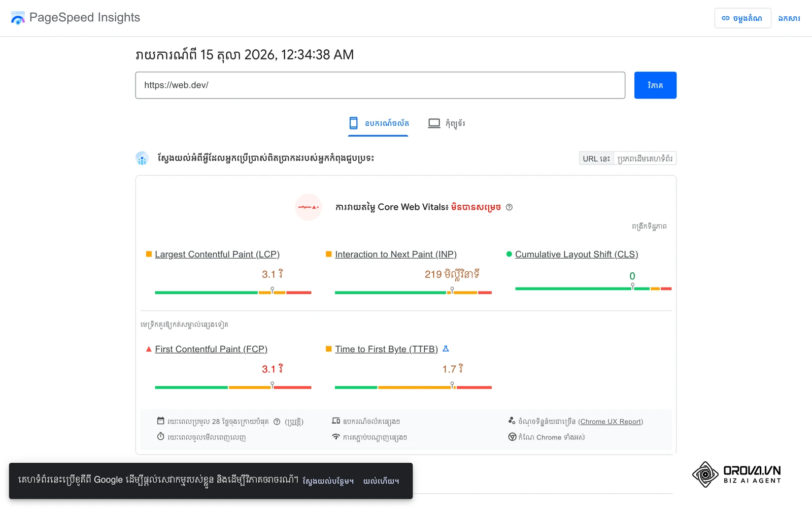Click the TTFB distribution bar
This screenshot has height=508, width=812.
[x=413, y=388]
